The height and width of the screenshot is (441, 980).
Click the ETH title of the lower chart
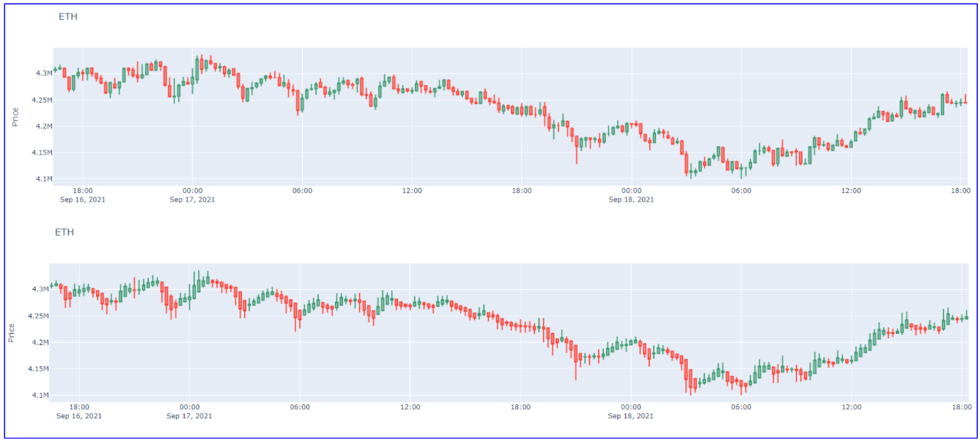pyautogui.click(x=65, y=233)
